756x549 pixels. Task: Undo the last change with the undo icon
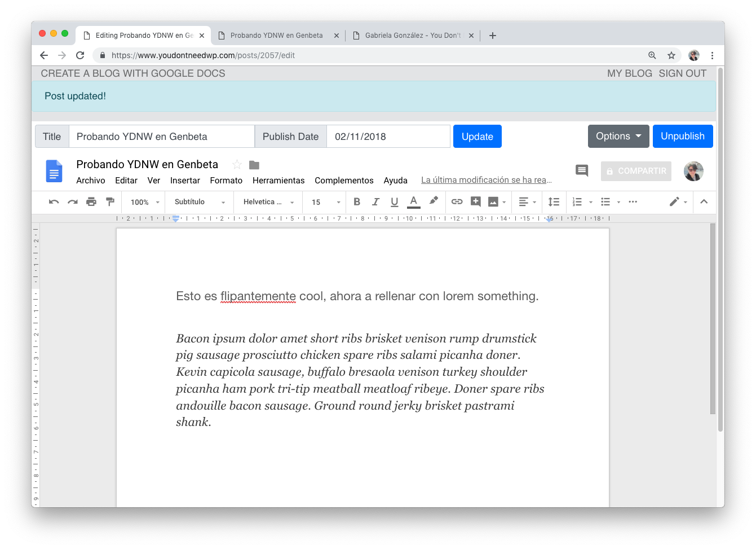coord(54,201)
